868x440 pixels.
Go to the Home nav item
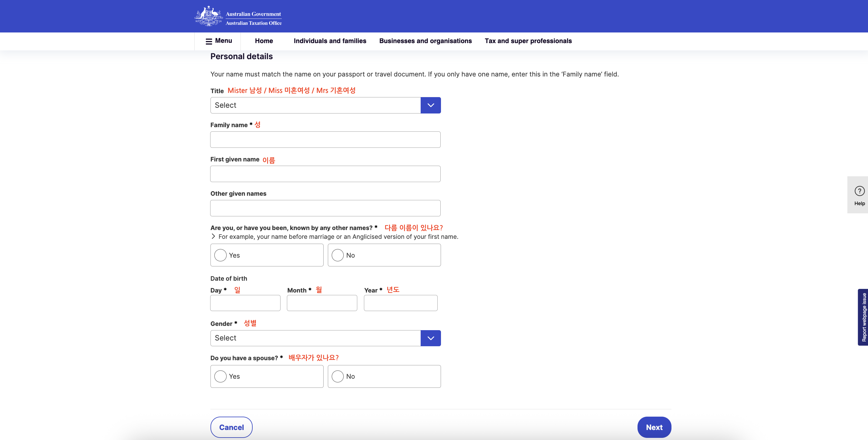[x=264, y=41]
